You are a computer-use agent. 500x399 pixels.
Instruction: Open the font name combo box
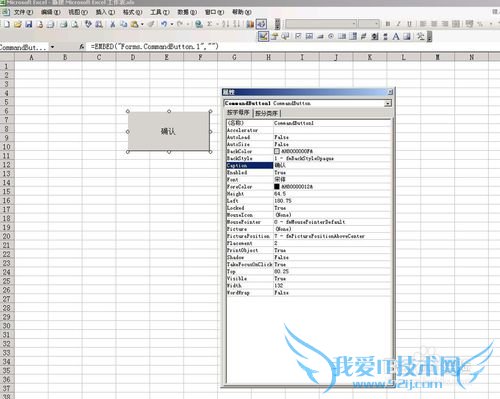tap(321, 24)
